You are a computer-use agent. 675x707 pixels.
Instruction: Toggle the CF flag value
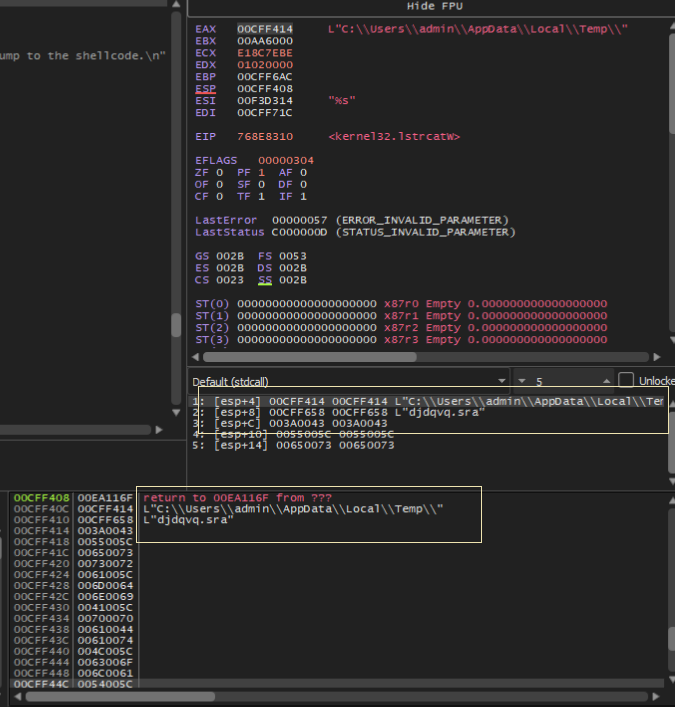click(220, 197)
